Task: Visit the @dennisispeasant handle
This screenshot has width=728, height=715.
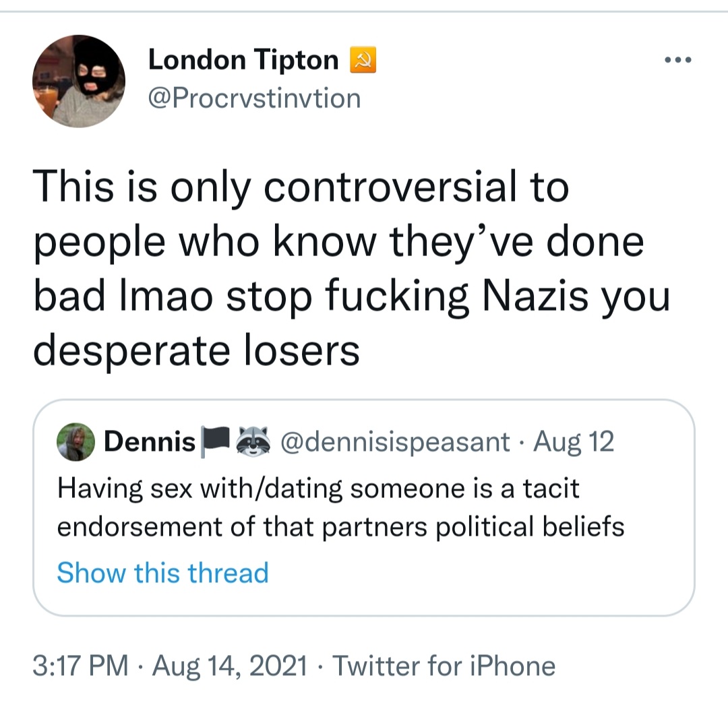Action: (x=395, y=441)
